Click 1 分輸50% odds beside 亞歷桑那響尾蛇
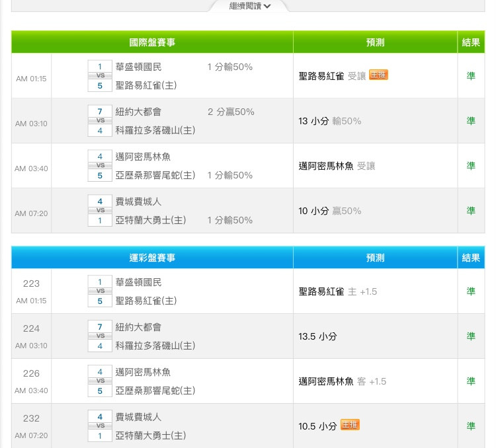The image size is (496, 448). (230, 175)
